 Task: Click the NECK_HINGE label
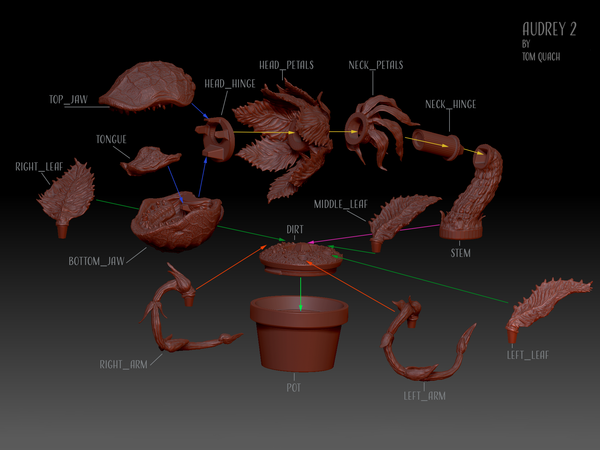[450, 104]
